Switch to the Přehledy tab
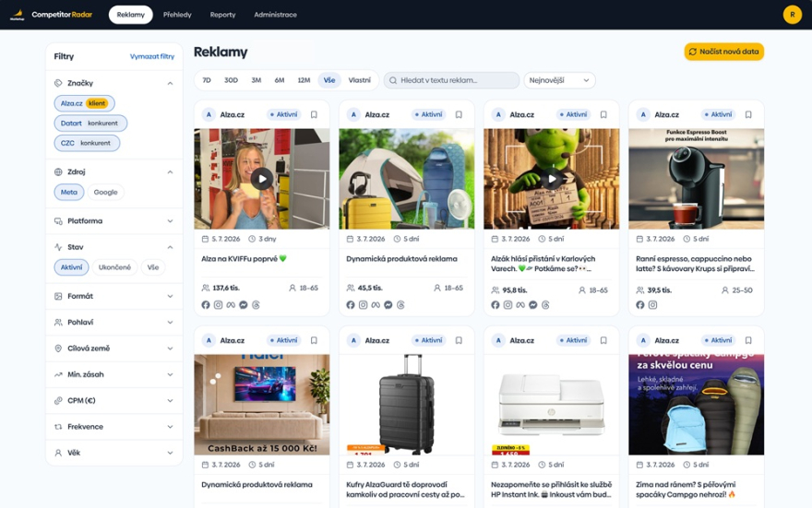 coord(177,15)
